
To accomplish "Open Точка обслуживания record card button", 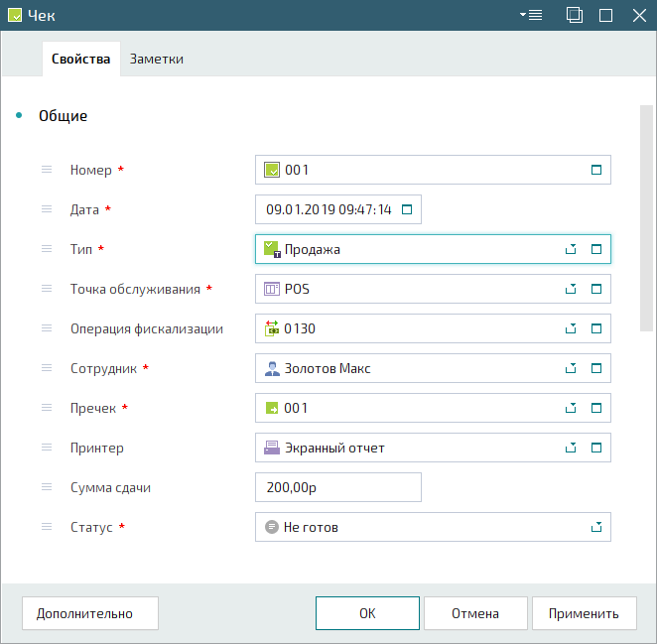I will [596, 289].
